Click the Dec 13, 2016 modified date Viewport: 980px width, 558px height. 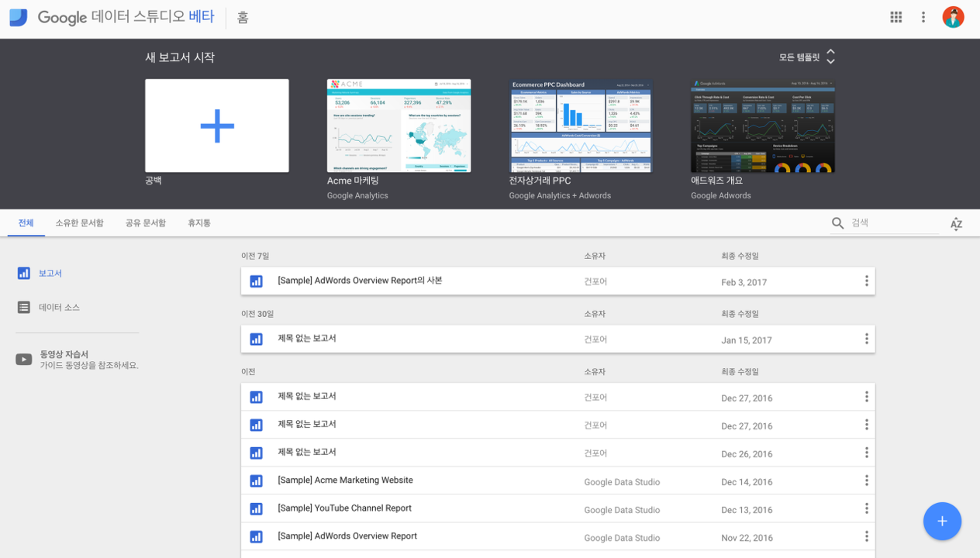point(747,510)
